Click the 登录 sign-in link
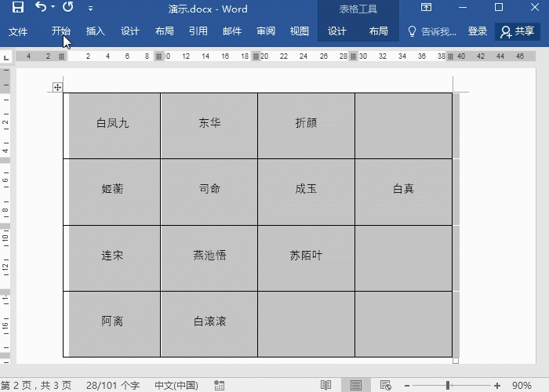This screenshot has width=549, height=392. 477,31
